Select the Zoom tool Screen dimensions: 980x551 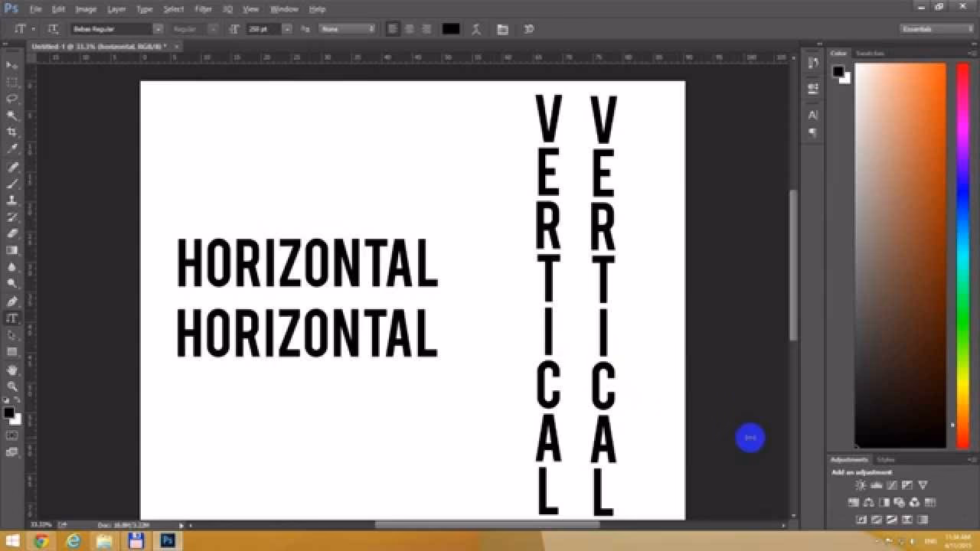coord(12,387)
